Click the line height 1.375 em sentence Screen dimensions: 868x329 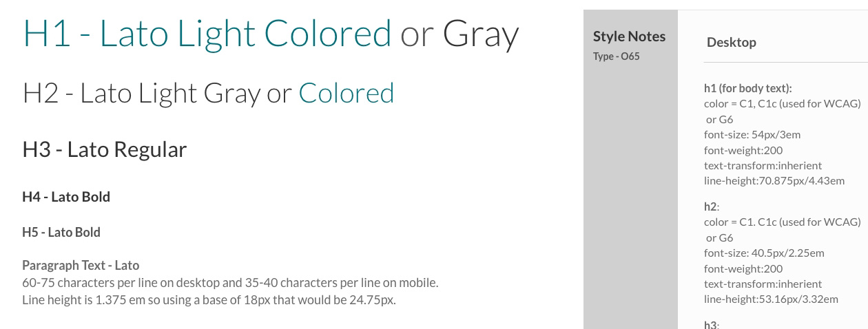pos(209,299)
